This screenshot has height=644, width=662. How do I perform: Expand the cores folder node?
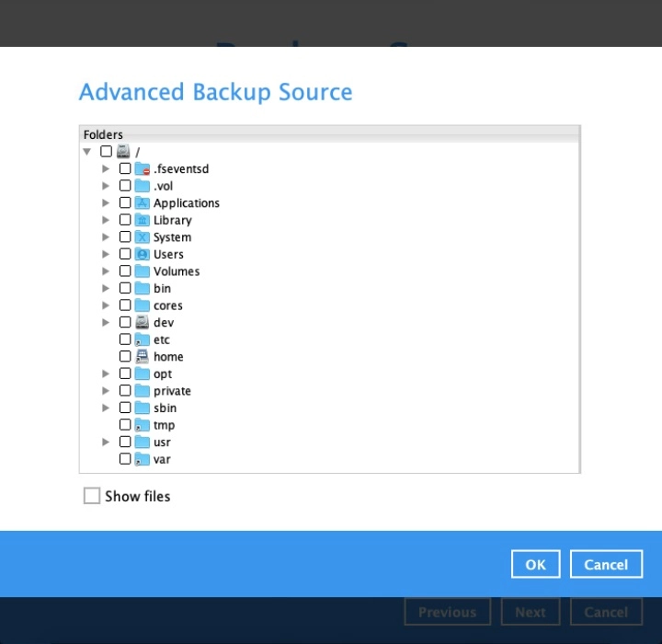106,305
